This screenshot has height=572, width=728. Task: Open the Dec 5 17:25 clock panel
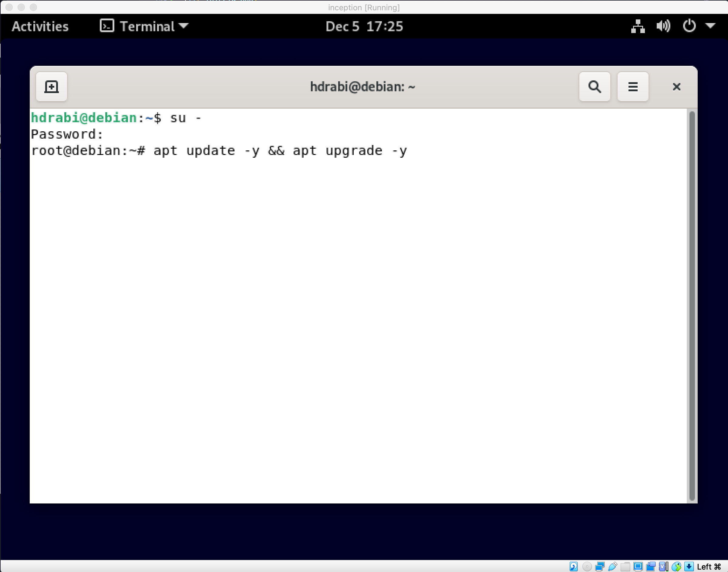coord(364,26)
